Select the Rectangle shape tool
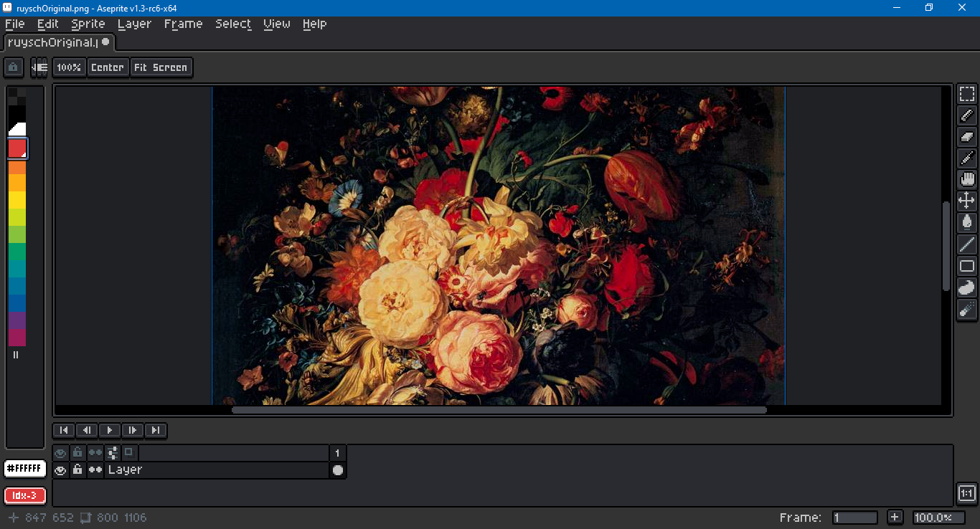The image size is (980, 529). pos(966,266)
